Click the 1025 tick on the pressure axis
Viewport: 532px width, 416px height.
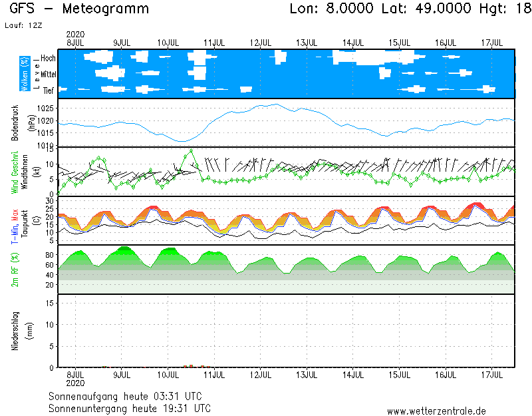coord(44,108)
